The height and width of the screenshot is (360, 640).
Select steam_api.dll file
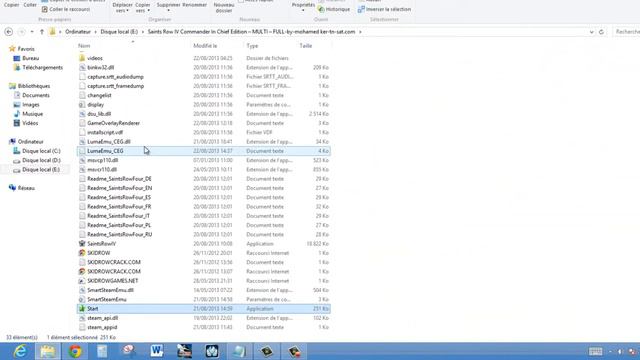coord(102,318)
